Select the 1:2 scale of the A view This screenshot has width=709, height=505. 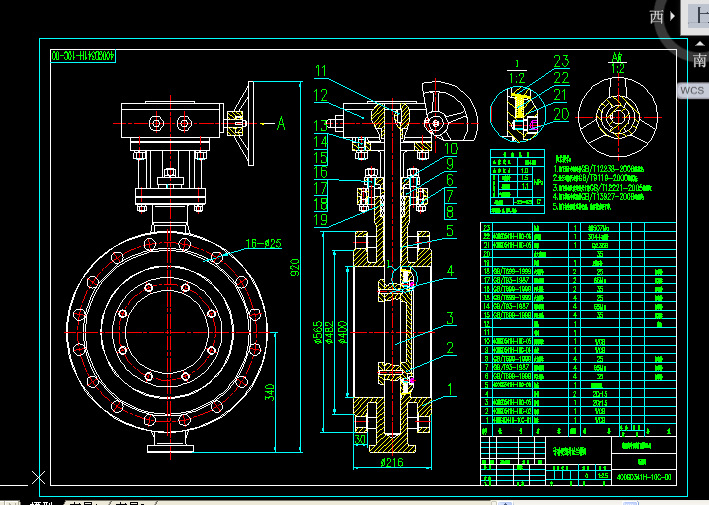618,68
